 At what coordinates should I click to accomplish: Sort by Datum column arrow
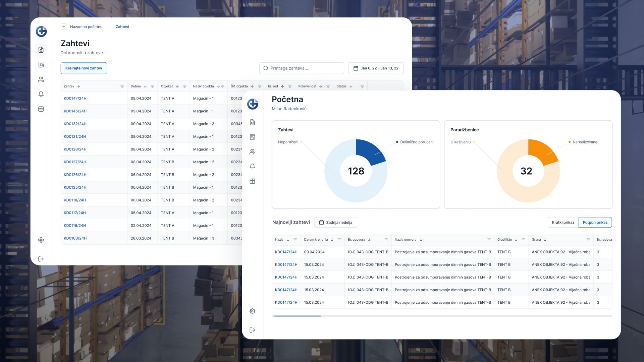(145, 86)
